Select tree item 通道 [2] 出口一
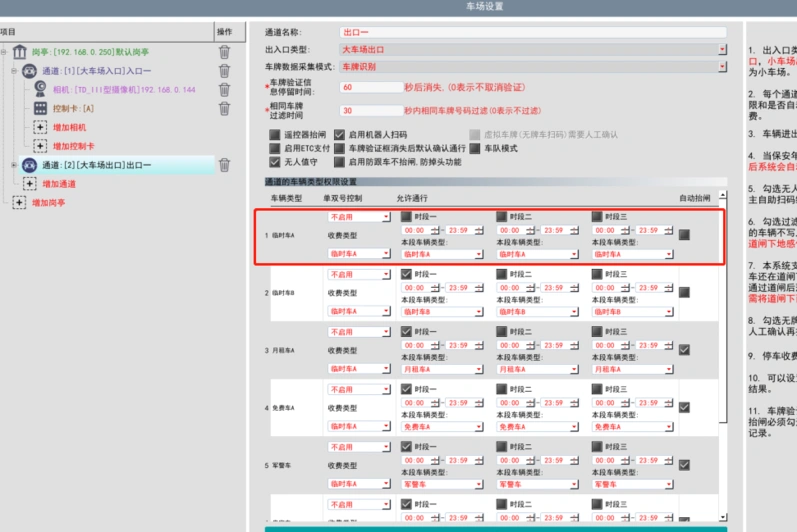Screen dimensions: 797x532 tap(97, 165)
